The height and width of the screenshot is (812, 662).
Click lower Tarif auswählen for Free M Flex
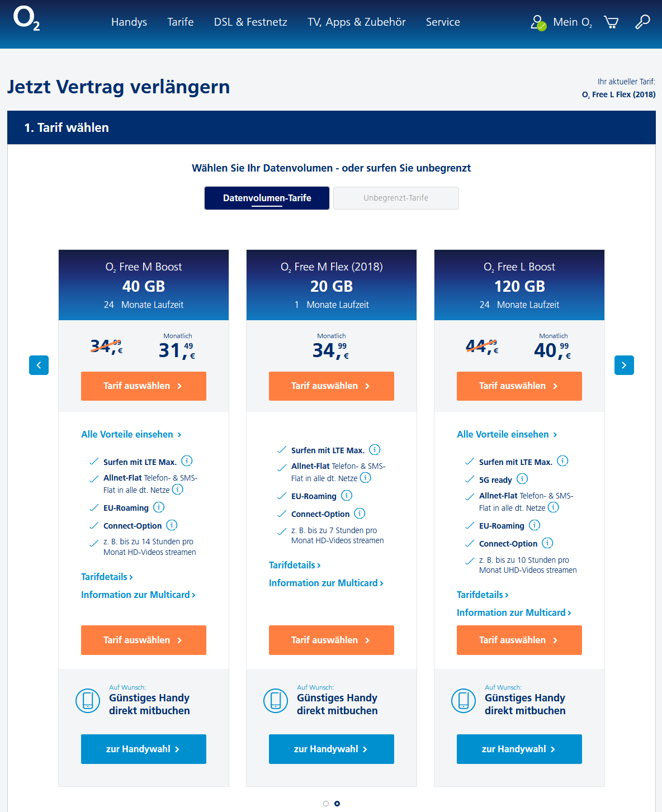(332, 640)
